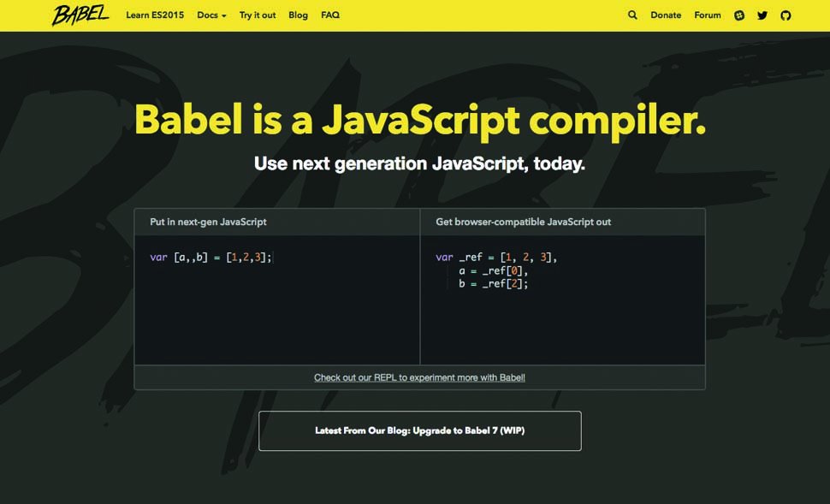Screen dimensions: 830x504
Task: Open the GitHub octocat icon
Action: click(x=786, y=15)
